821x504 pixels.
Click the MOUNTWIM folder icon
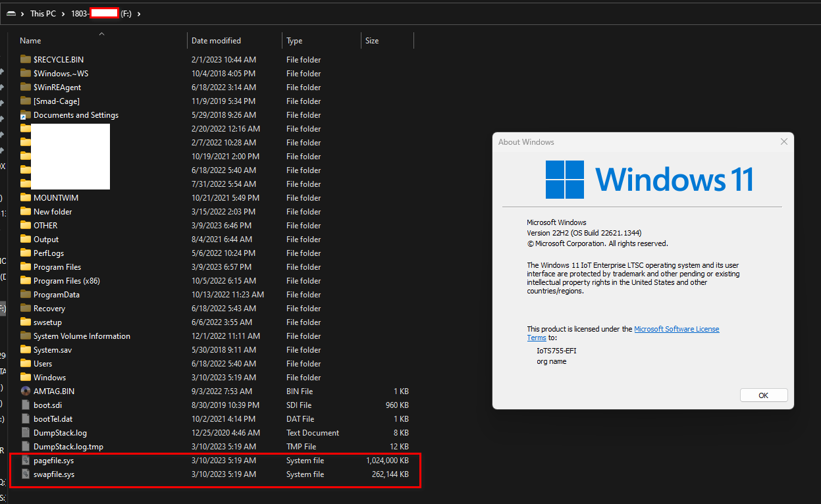pos(26,197)
